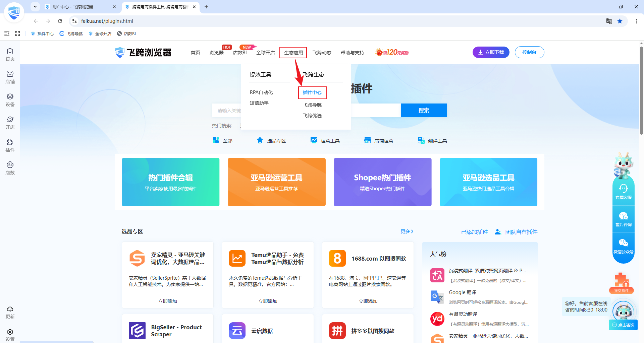644x343 pixels.
Task: Click the 控制台 button
Action: coord(529,52)
